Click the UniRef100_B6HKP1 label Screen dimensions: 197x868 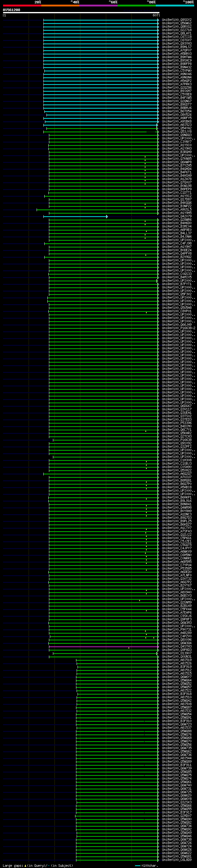pos(176,497)
